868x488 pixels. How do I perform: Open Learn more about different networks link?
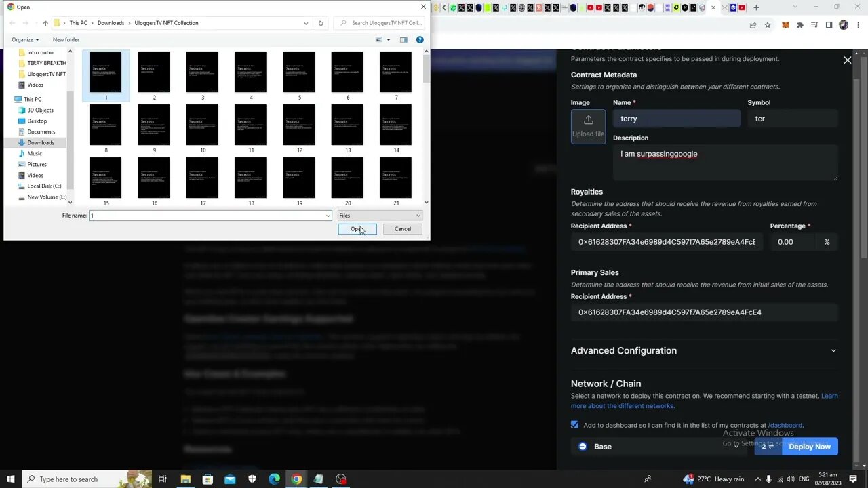[x=705, y=401]
